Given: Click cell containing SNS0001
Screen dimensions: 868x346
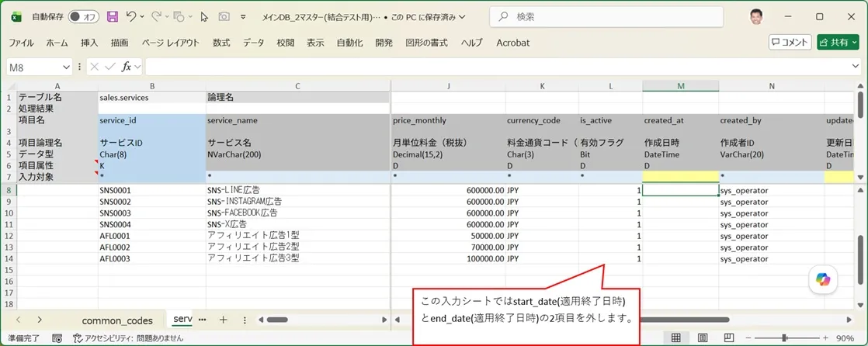Looking at the screenshot, I should 151,190.
